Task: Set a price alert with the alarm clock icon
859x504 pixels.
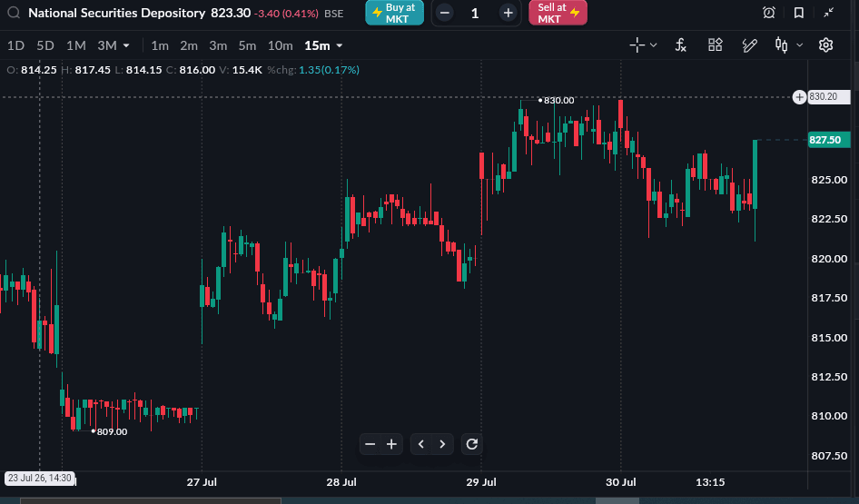Action: click(769, 13)
